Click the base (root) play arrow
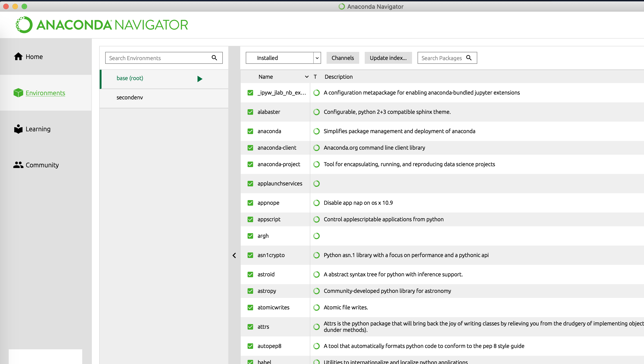Image resolution: width=644 pixels, height=364 pixels. click(x=200, y=79)
